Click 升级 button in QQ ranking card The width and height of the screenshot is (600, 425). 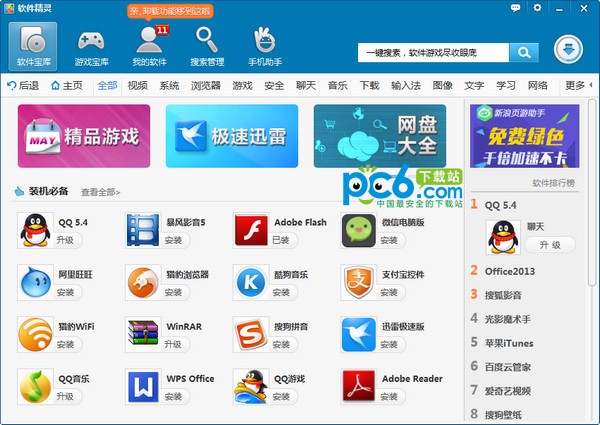(x=550, y=245)
